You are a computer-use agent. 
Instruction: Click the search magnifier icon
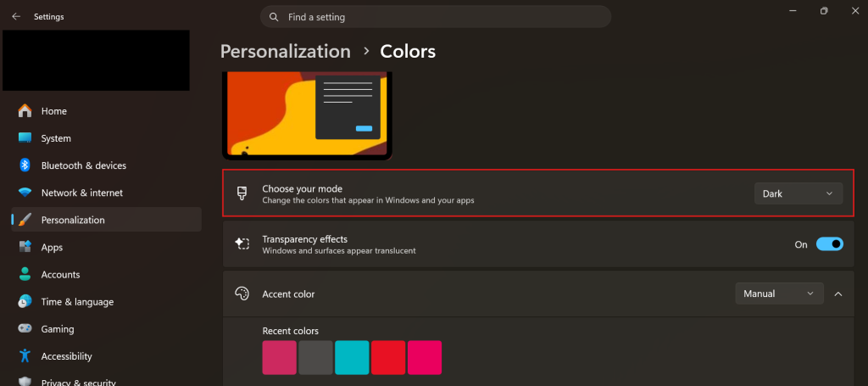tap(274, 17)
